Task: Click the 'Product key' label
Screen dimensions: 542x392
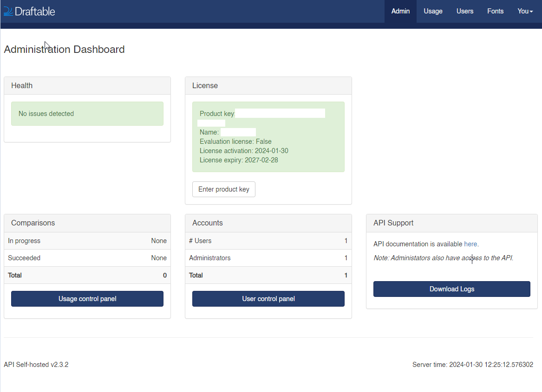Action: [217, 114]
